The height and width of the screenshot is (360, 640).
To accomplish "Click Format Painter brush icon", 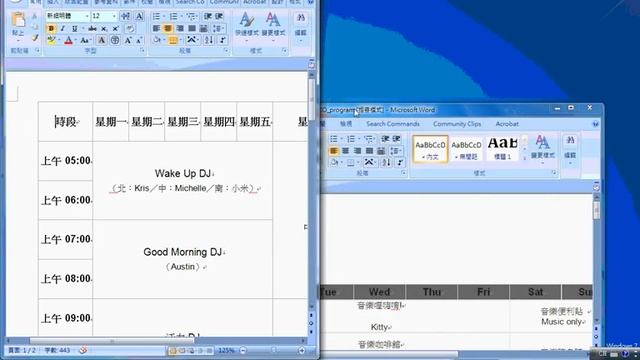I will [35, 38].
